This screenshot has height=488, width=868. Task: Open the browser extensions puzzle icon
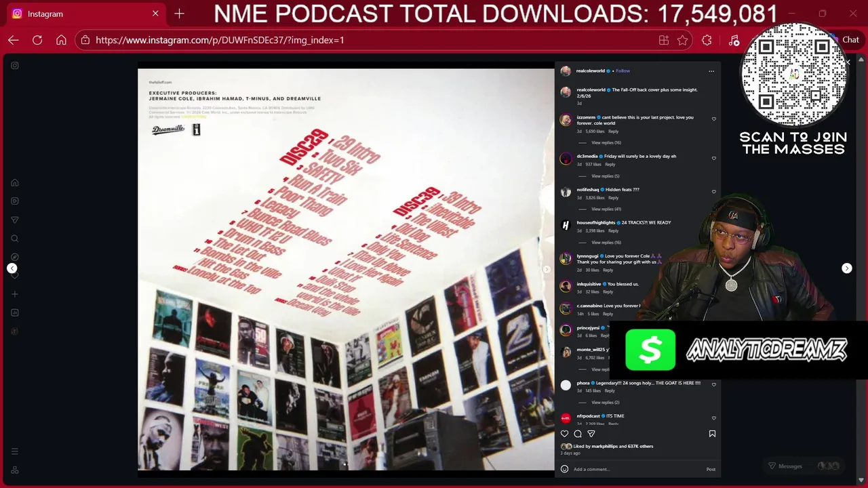707,40
